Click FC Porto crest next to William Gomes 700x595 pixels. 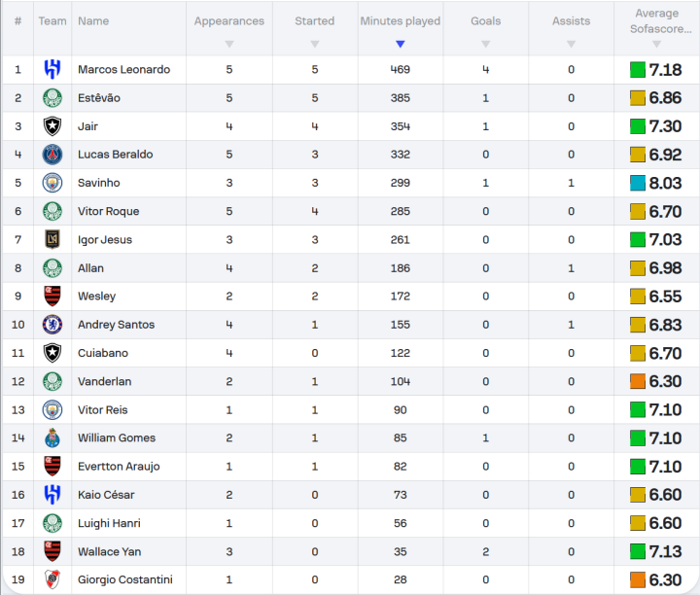52,438
